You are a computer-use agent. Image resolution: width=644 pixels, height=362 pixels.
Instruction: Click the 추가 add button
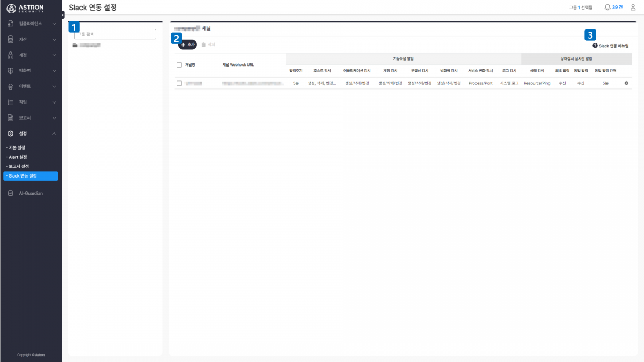click(x=187, y=45)
